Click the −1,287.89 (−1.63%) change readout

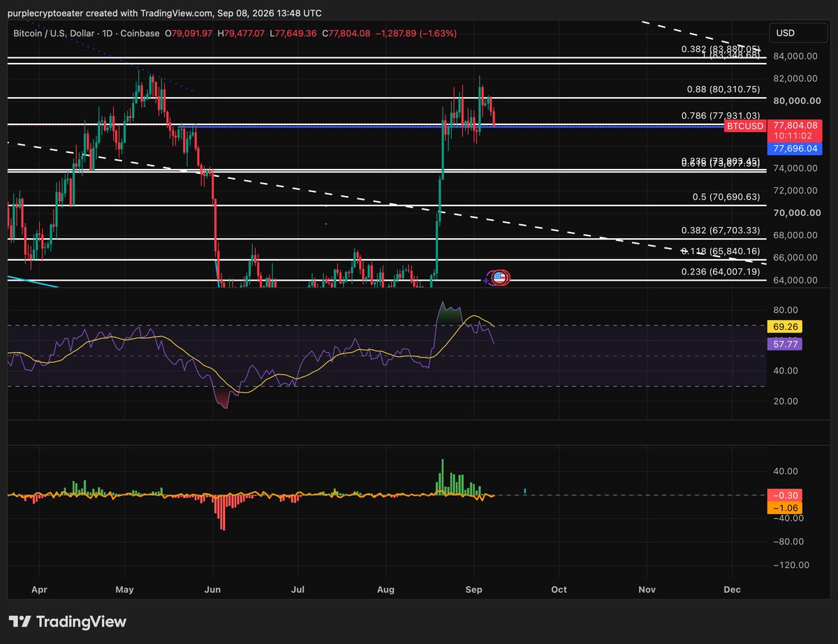point(416,33)
